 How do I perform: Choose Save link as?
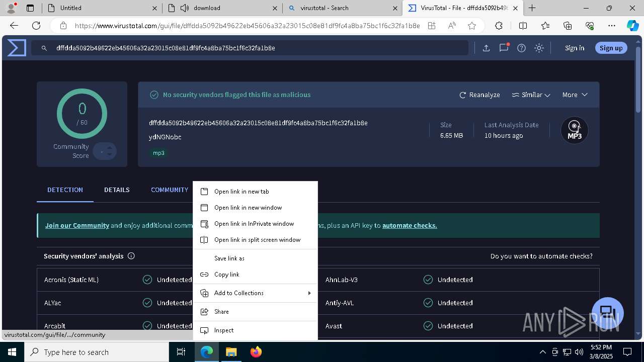(x=255, y=258)
